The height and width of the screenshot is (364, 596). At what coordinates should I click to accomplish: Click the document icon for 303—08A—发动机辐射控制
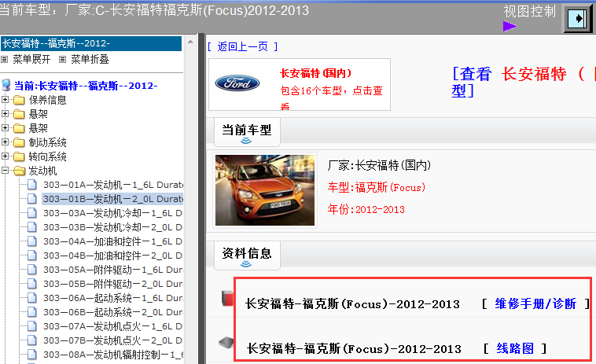coord(32,355)
